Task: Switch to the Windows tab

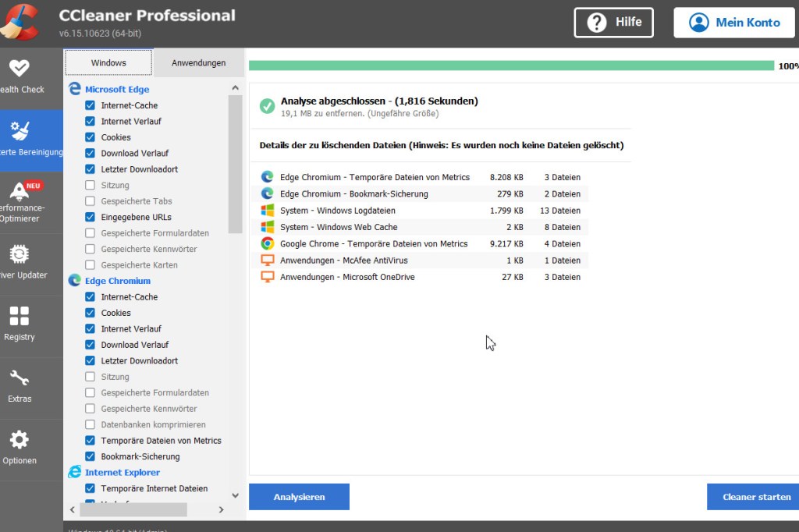Action: point(108,62)
